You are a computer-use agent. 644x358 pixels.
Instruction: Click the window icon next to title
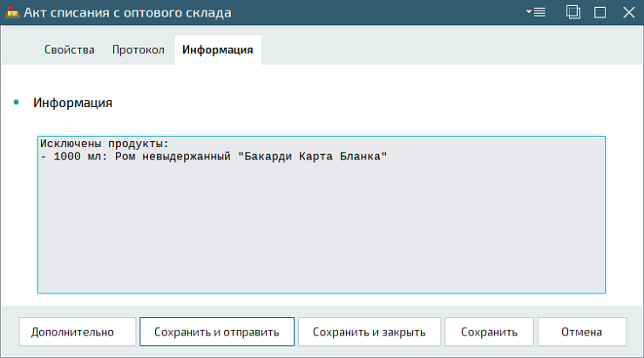(12, 13)
